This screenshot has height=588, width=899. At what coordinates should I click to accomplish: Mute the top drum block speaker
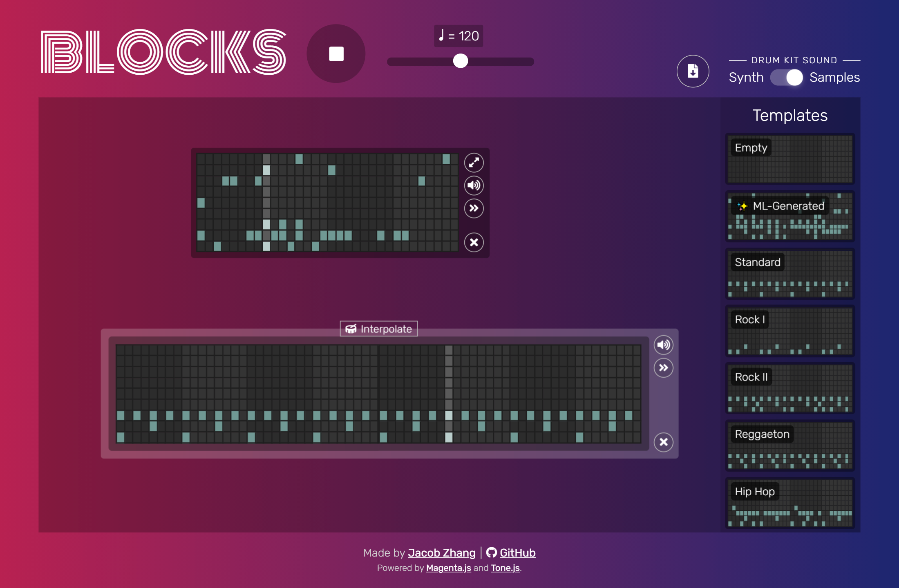point(474,185)
